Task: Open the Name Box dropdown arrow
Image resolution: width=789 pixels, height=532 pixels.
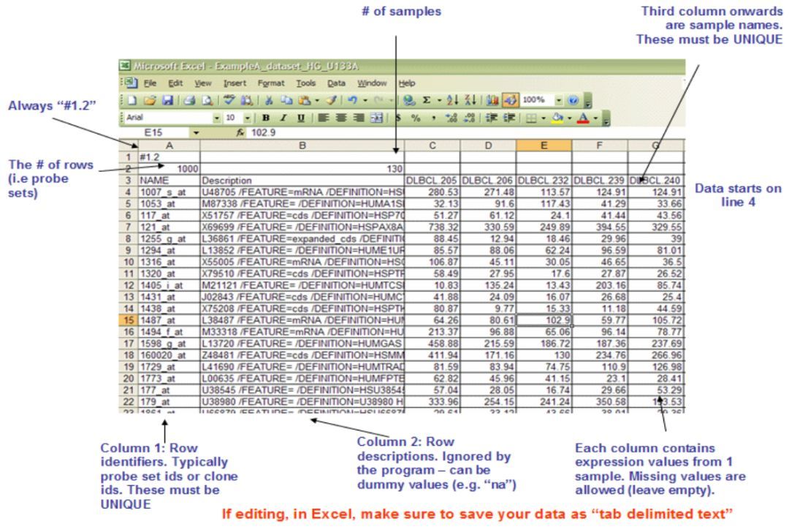Action: (197, 133)
